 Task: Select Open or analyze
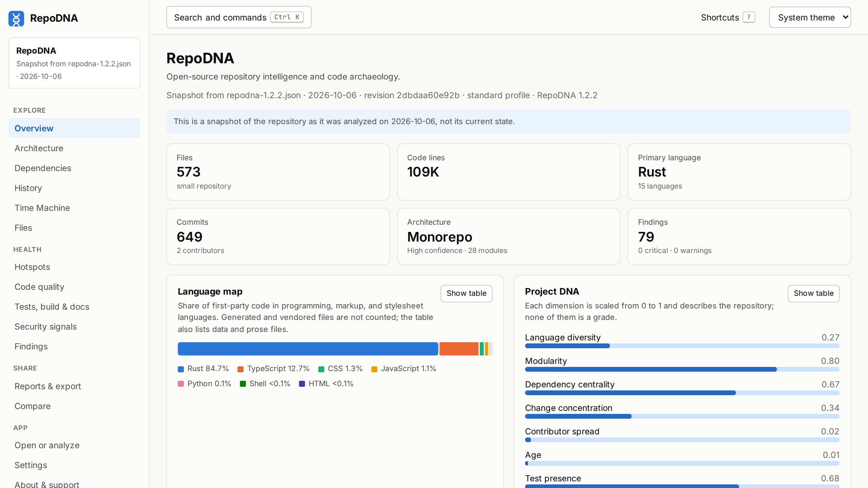coord(74,445)
